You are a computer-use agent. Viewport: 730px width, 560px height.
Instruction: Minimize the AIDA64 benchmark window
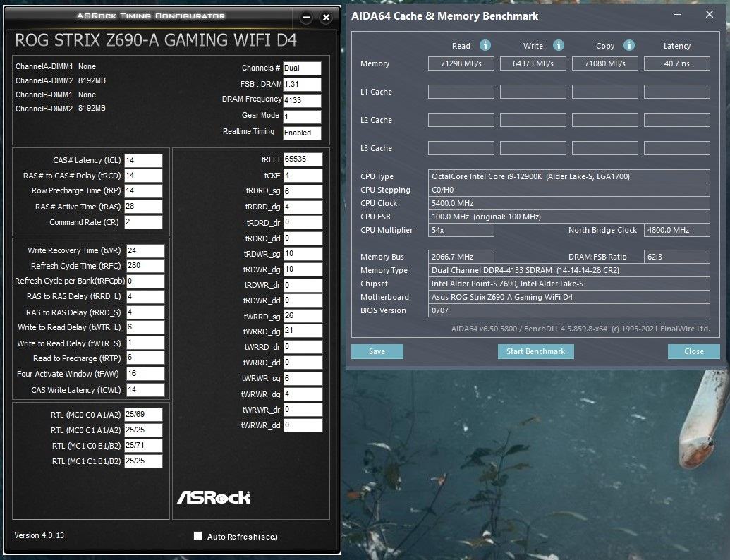677,14
